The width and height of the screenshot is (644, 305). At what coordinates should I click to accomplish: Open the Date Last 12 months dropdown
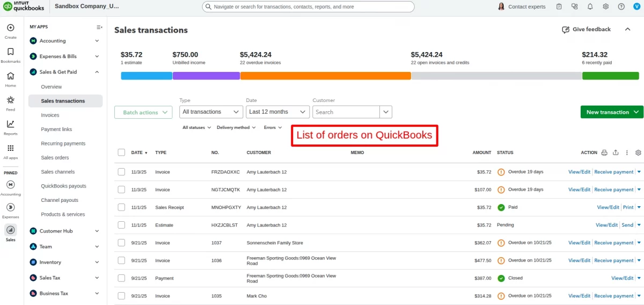277,112
